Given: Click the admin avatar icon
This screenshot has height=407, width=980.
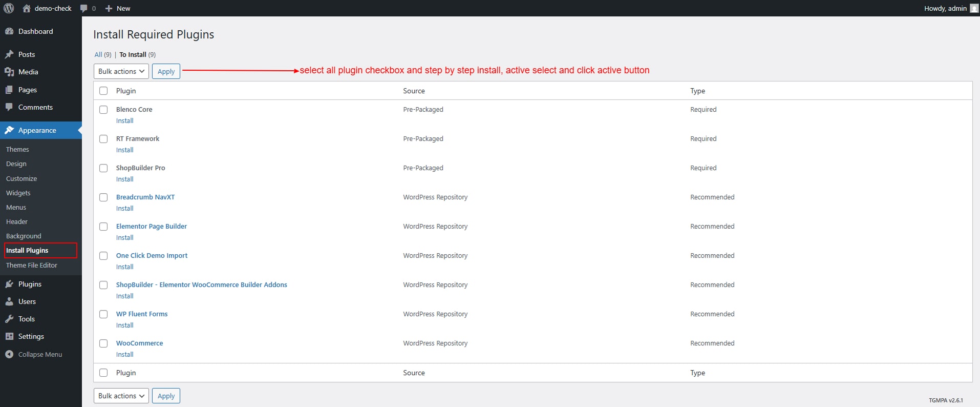Looking at the screenshot, I should point(974,8).
